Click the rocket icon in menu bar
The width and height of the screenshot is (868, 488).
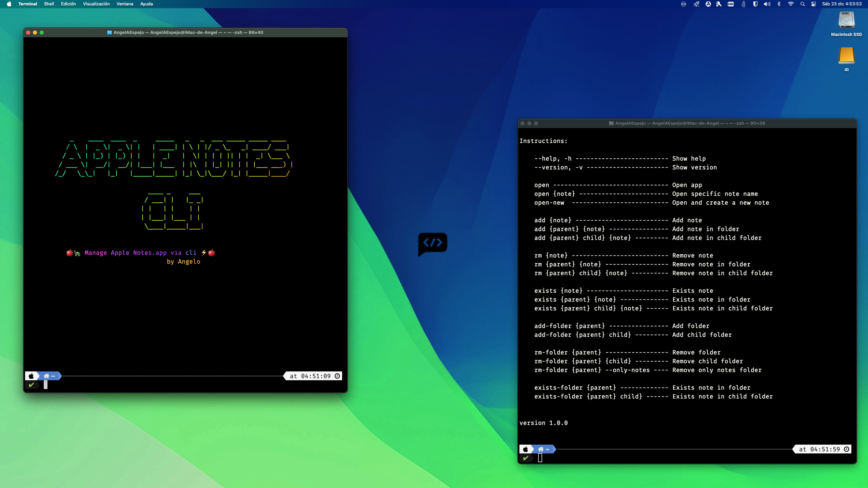696,4
